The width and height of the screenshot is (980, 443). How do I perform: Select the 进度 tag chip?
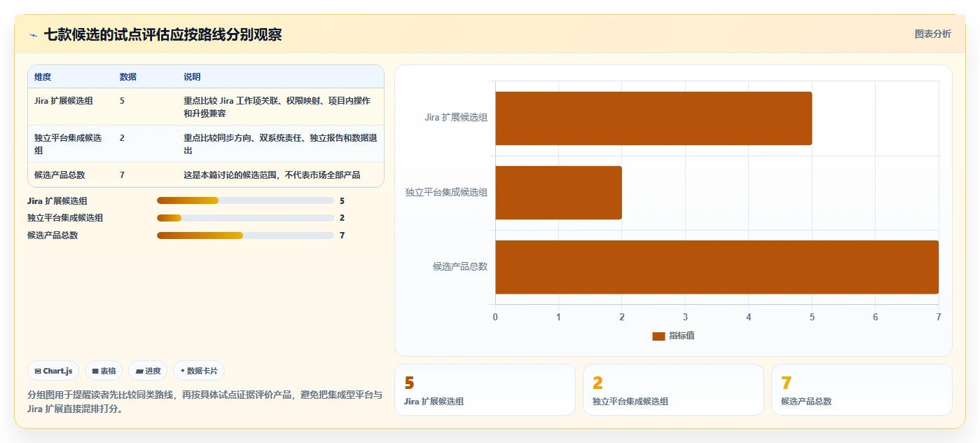(x=148, y=371)
